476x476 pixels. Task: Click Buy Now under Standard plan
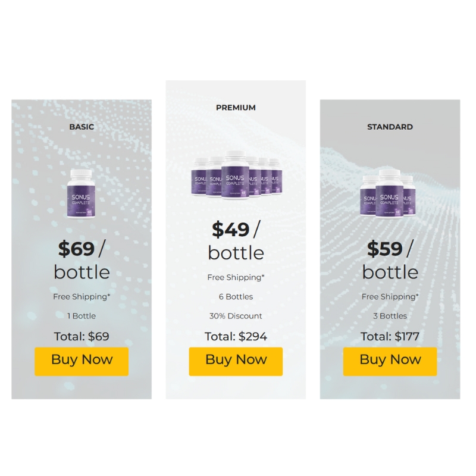pos(390,362)
